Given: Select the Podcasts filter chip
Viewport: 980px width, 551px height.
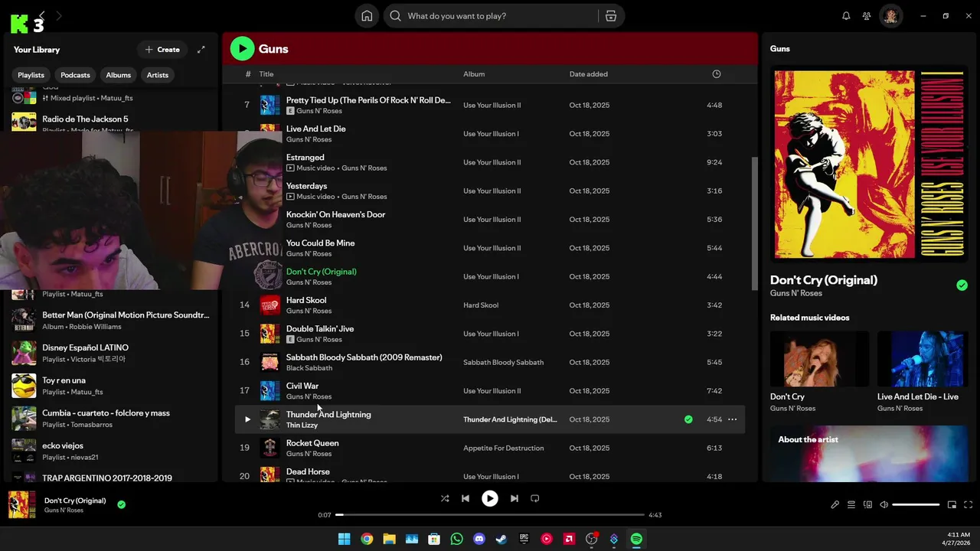Looking at the screenshot, I should (x=75, y=75).
